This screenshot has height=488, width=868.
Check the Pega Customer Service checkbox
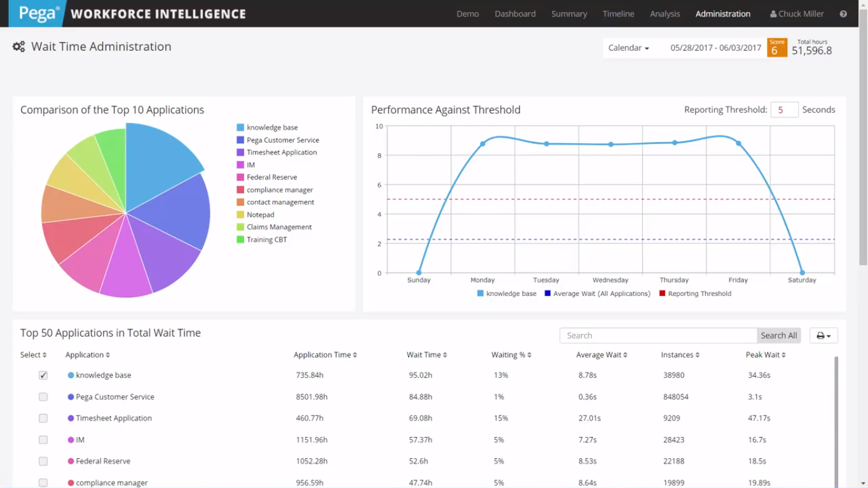(x=43, y=397)
